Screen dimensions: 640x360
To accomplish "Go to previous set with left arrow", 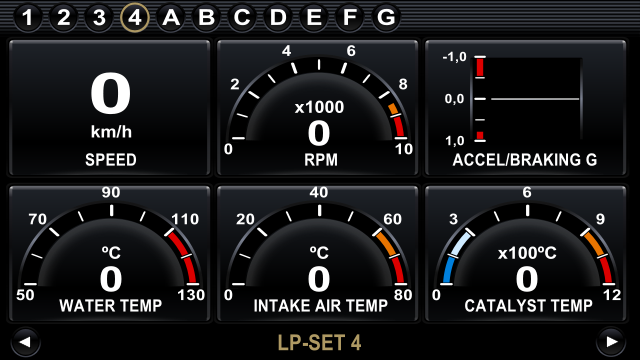I will [x=25, y=342].
